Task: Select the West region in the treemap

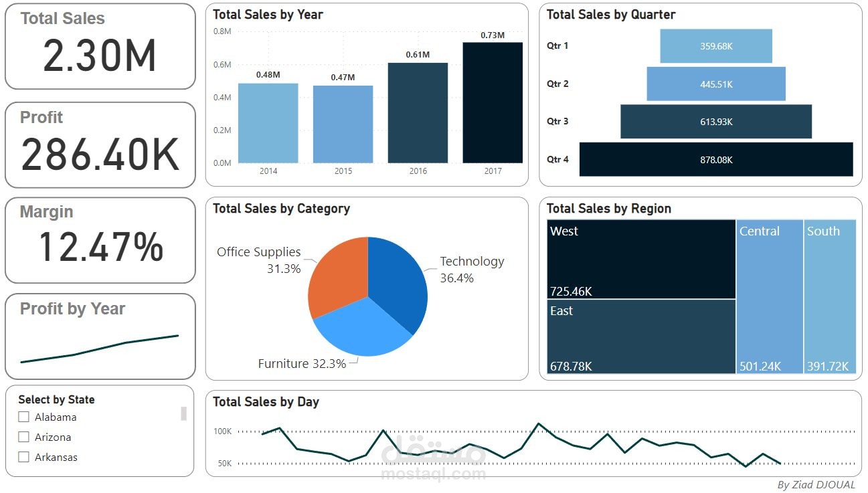Action: click(639, 258)
